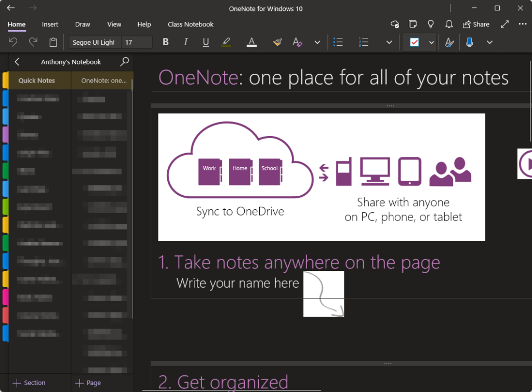Insert a To Do checkbox tag

(414, 42)
